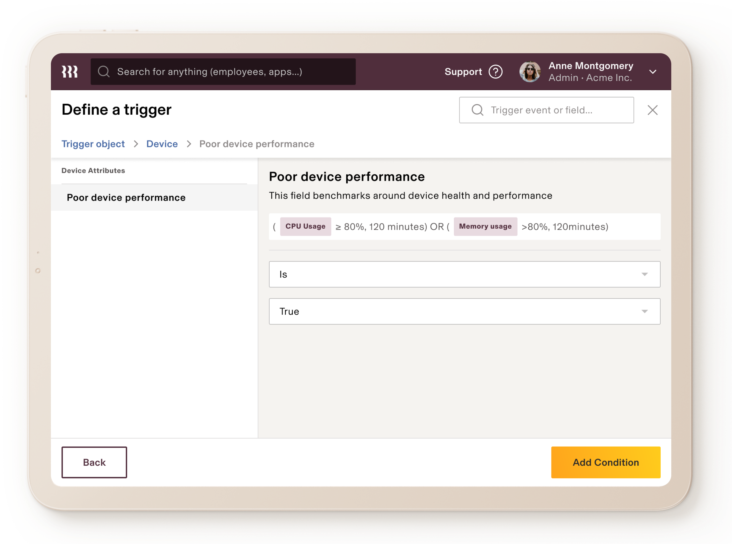
Task: Click the Memory usage tag
Action: [485, 226]
